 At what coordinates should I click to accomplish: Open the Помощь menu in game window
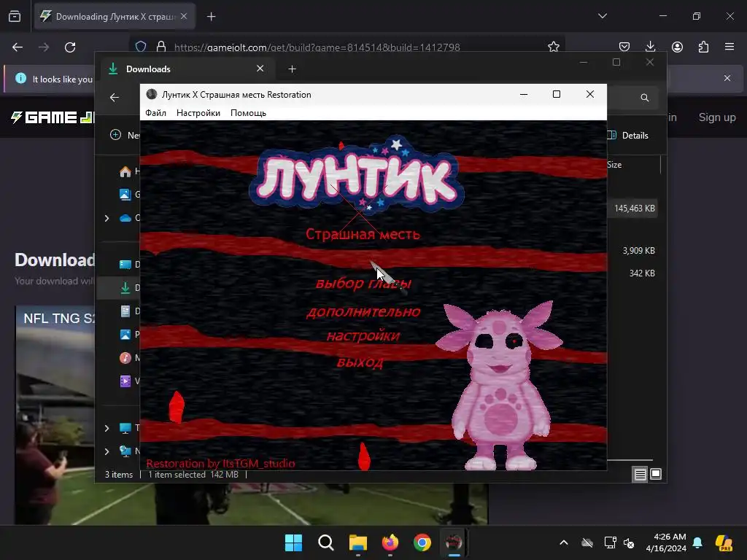(248, 113)
